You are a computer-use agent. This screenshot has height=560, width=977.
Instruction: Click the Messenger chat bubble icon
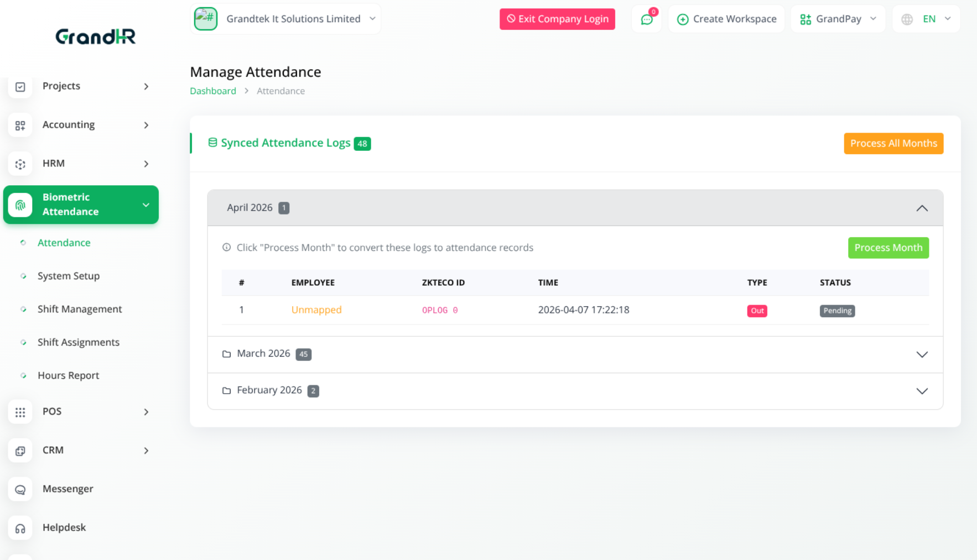click(20, 489)
